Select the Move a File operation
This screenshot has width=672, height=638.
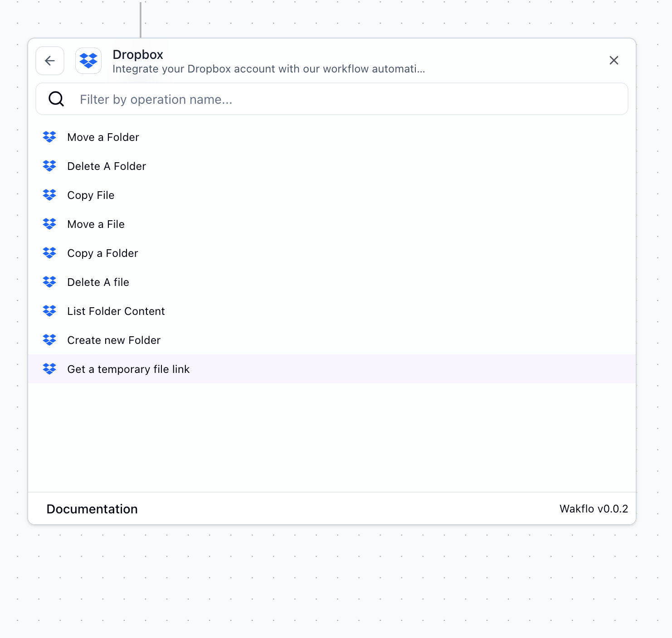(x=96, y=224)
